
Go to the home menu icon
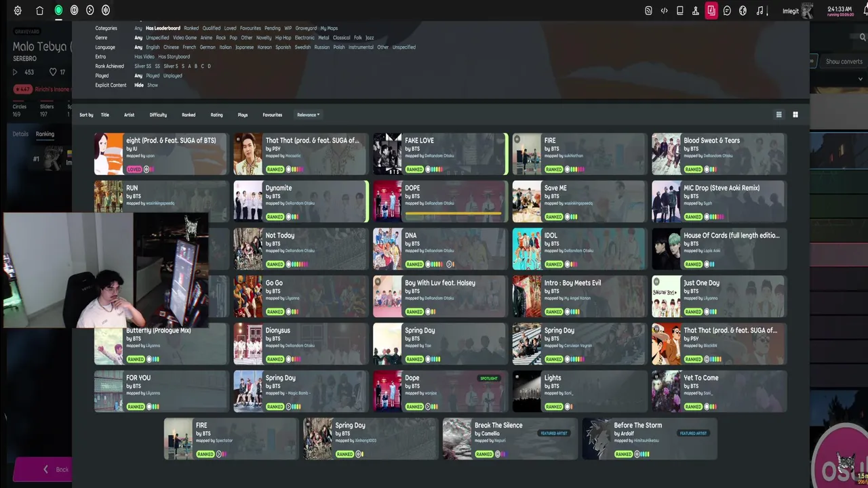40,10
